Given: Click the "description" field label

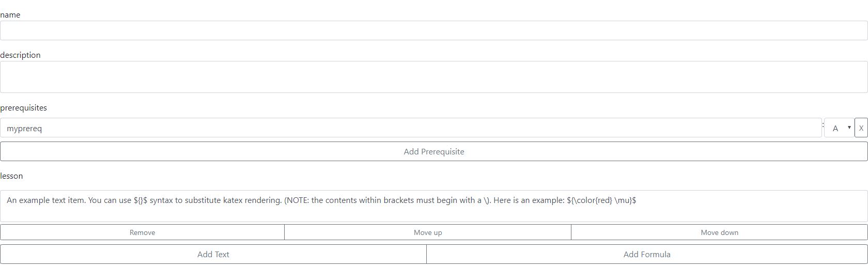Looking at the screenshot, I should point(20,55).
